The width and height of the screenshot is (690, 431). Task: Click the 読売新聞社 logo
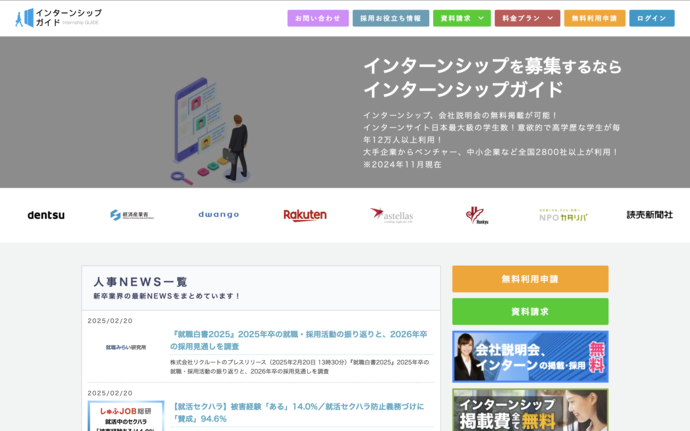pos(649,215)
